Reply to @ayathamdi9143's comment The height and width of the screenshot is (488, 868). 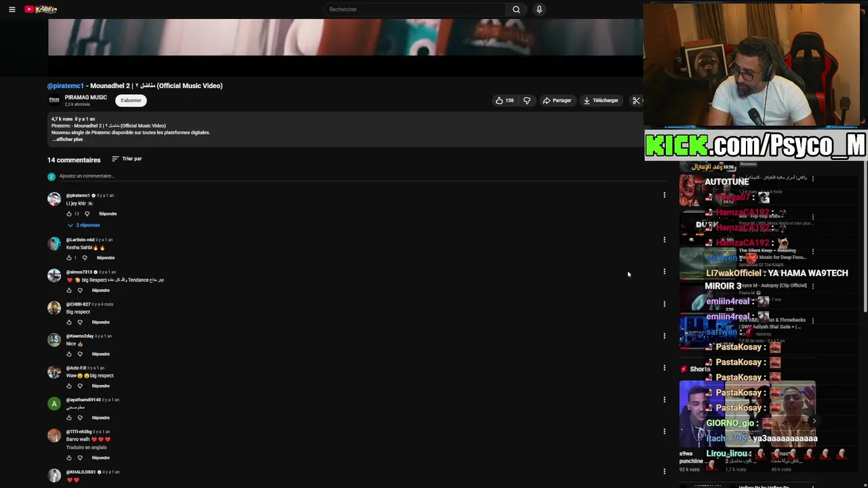pyautogui.click(x=100, y=418)
